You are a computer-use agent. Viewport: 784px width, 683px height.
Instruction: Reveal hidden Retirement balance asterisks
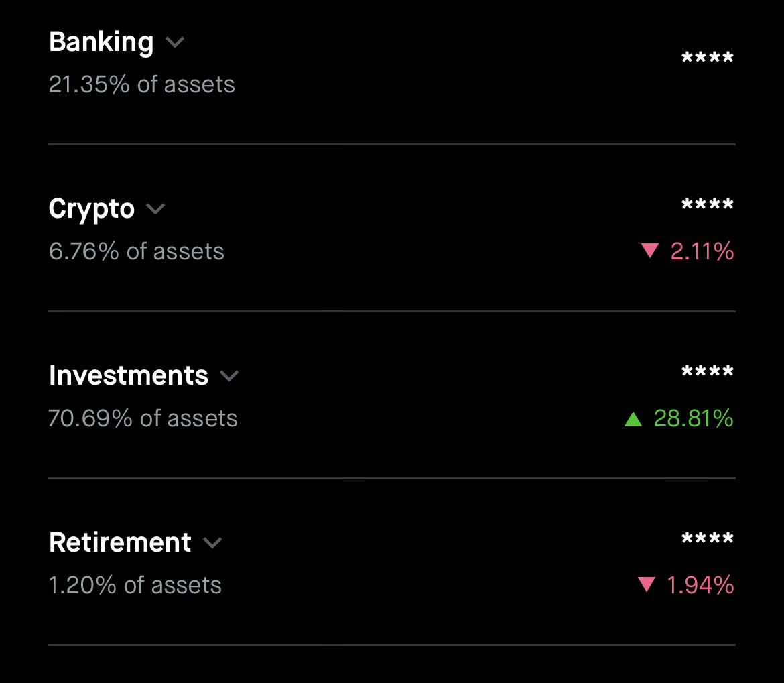tap(708, 538)
